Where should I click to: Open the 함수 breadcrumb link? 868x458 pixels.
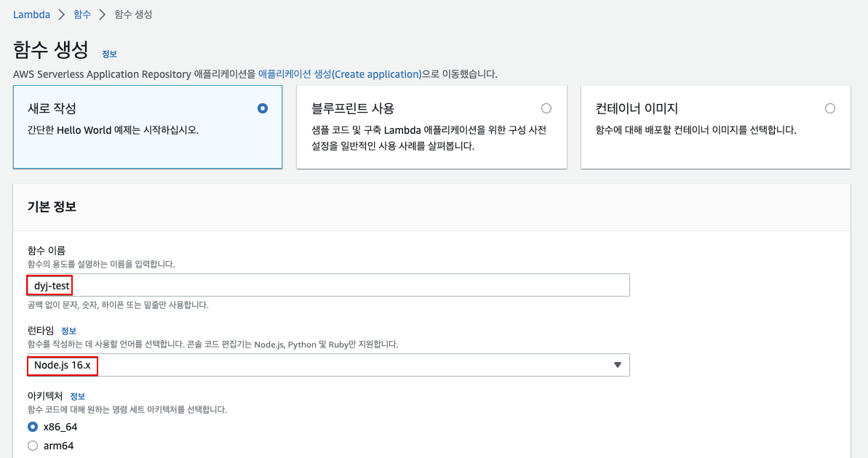coord(82,15)
